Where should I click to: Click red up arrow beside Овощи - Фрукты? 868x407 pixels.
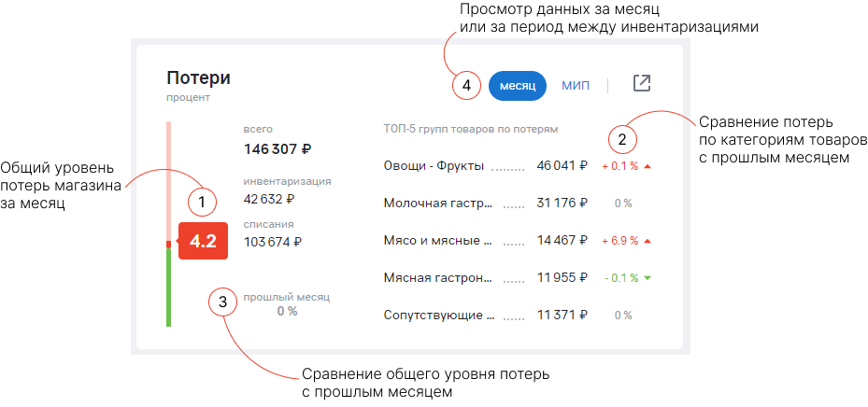pyautogui.click(x=647, y=166)
